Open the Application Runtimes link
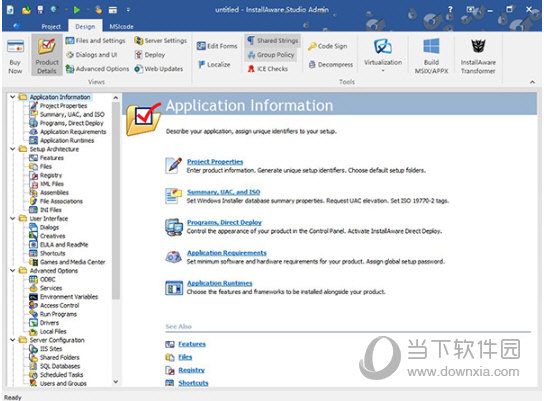 click(220, 283)
